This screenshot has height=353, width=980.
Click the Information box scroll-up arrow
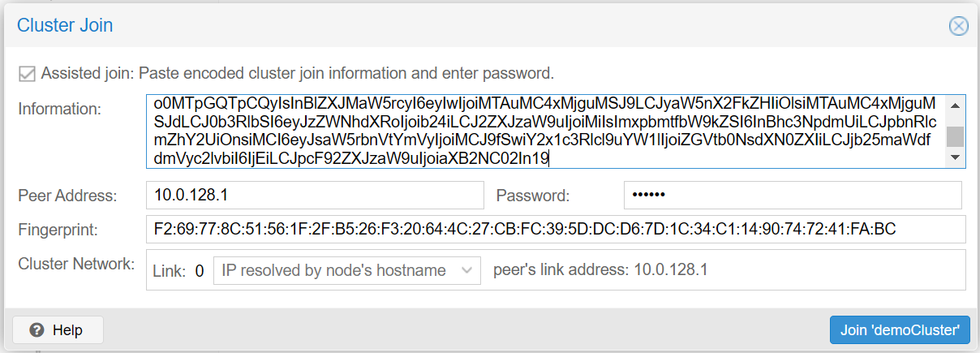tap(956, 105)
